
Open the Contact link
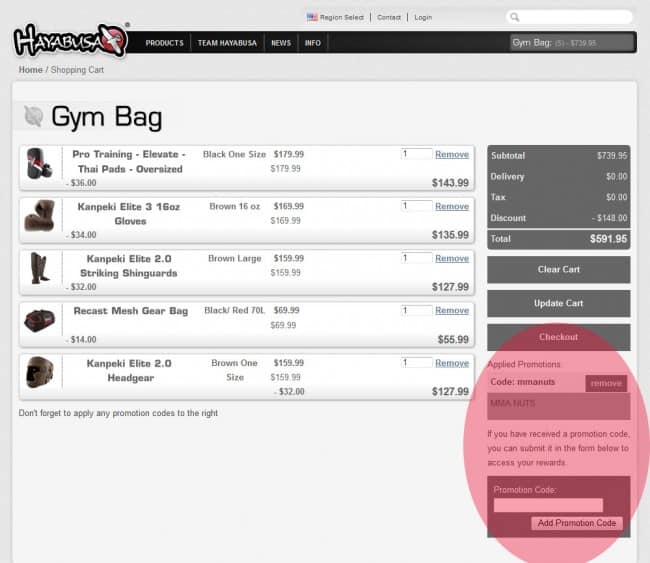pyautogui.click(x=389, y=17)
